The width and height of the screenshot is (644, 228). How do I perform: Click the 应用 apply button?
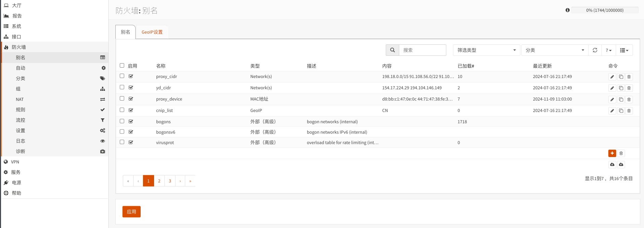tap(132, 212)
